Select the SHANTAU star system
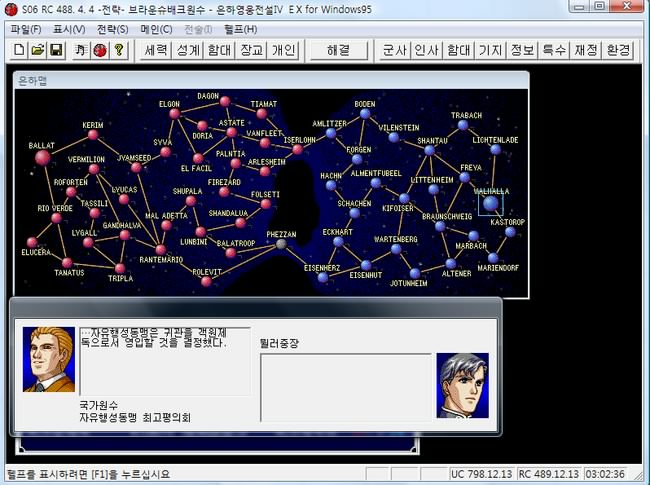 (x=429, y=150)
